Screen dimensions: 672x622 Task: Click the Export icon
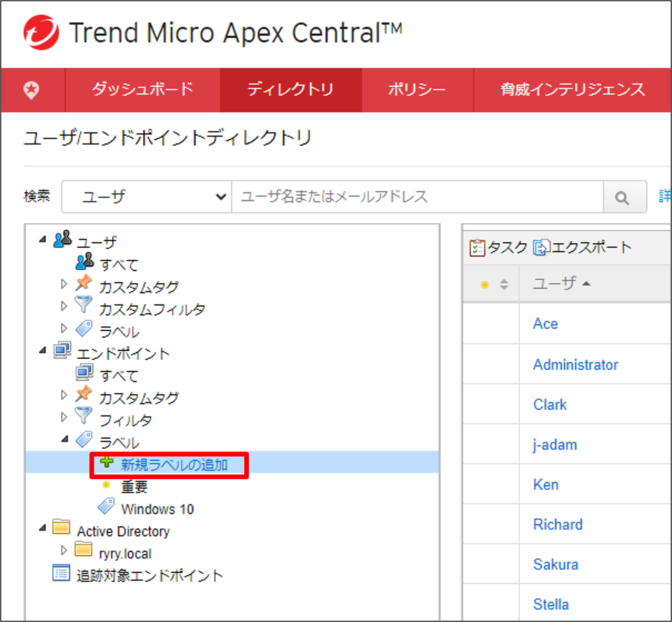point(541,248)
